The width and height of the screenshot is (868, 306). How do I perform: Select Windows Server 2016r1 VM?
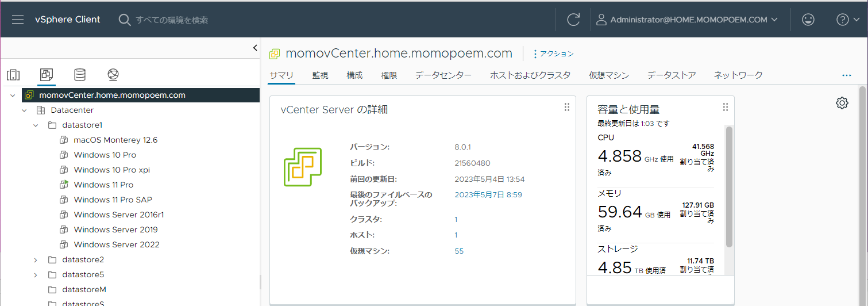[119, 215]
